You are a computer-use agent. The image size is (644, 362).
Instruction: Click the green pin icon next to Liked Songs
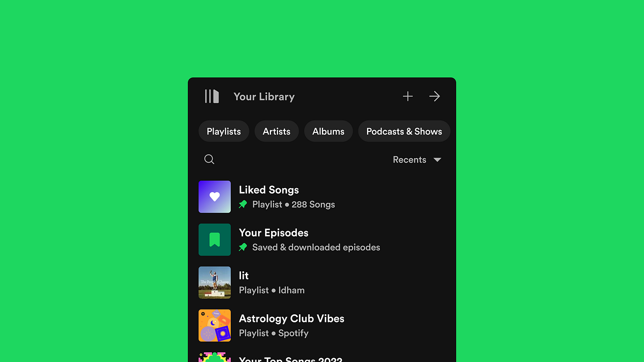tap(243, 204)
